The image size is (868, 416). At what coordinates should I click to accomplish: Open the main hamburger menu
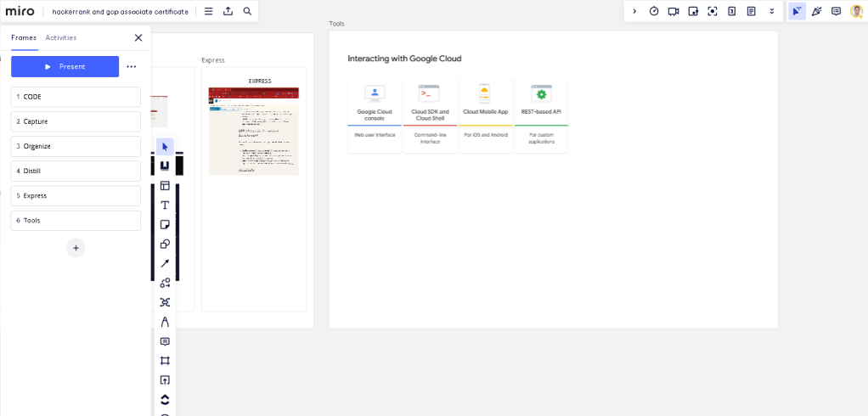[x=209, y=11]
